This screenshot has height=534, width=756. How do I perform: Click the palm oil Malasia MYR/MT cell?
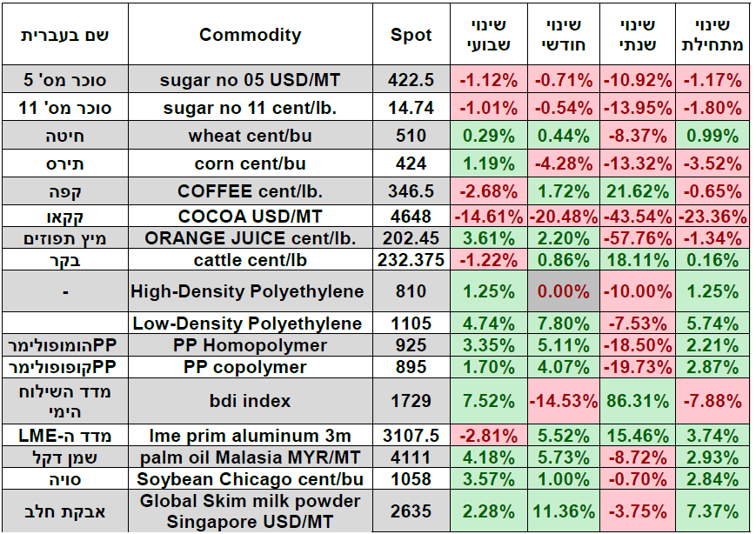point(250,457)
